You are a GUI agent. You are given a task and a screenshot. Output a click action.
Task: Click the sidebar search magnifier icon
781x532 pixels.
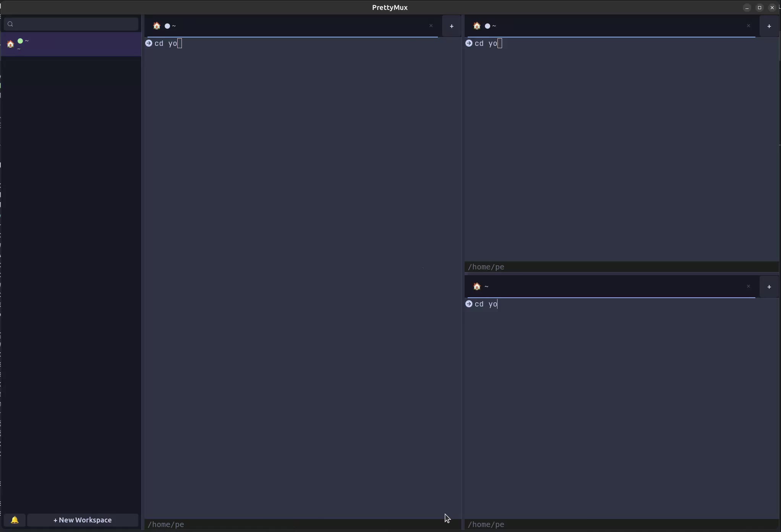pos(10,24)
